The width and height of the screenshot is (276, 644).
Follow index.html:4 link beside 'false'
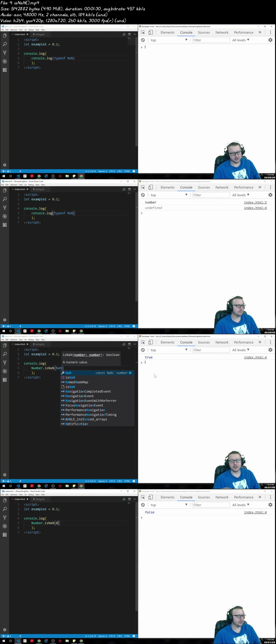[255, 512]
